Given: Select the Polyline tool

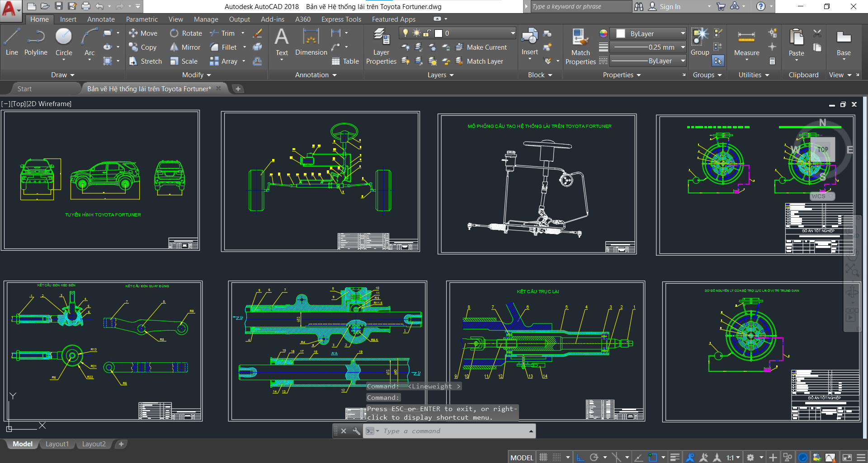Looking at the screenshot, I should pyautogui.click(x=36, y=42).
